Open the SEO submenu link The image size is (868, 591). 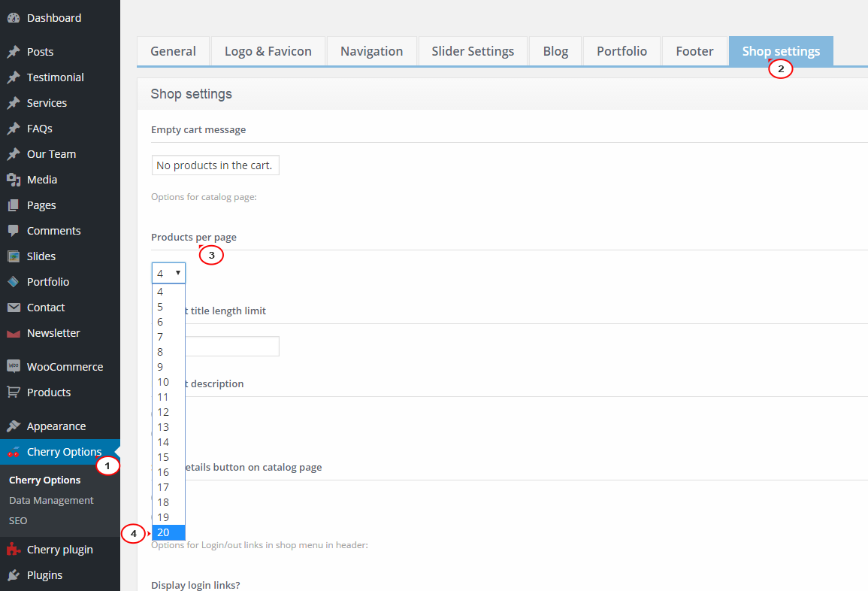pos(18,520)
